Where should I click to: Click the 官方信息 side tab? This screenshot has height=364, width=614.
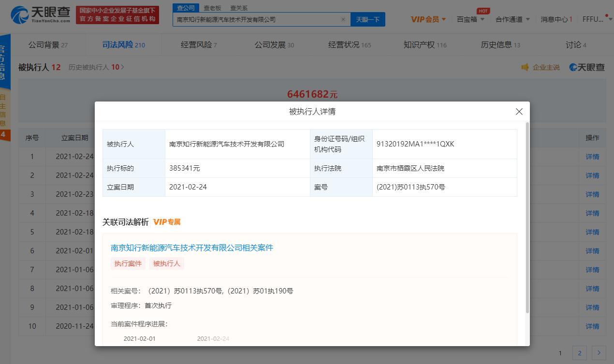point(4,63)
